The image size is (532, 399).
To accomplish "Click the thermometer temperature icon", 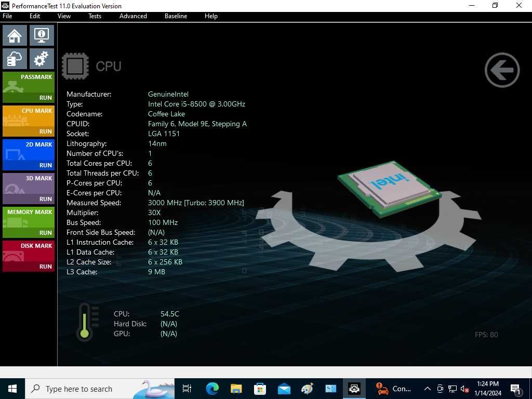I will click(87, 322).
